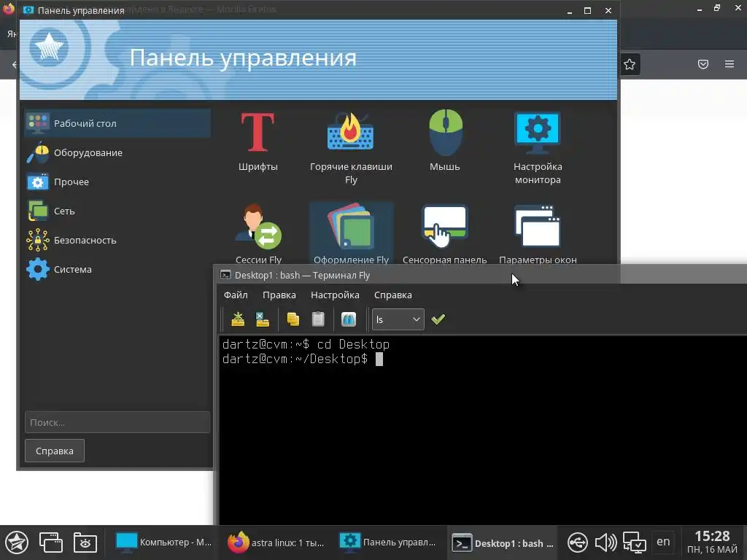747x560 pixels.
Task: Click the close tab icon in terminal toolbar
Action: 263,319
